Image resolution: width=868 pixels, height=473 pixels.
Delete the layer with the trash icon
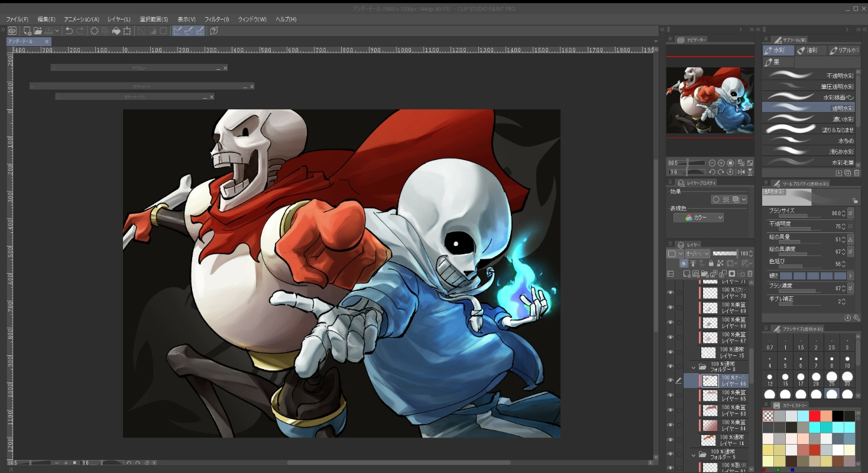coord(750,274)
